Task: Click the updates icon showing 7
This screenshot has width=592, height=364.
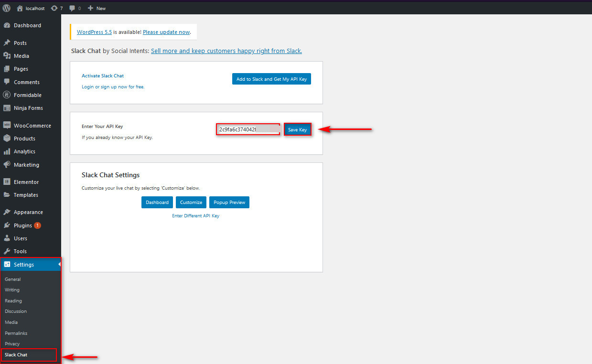Action: (x=54, y=8)
